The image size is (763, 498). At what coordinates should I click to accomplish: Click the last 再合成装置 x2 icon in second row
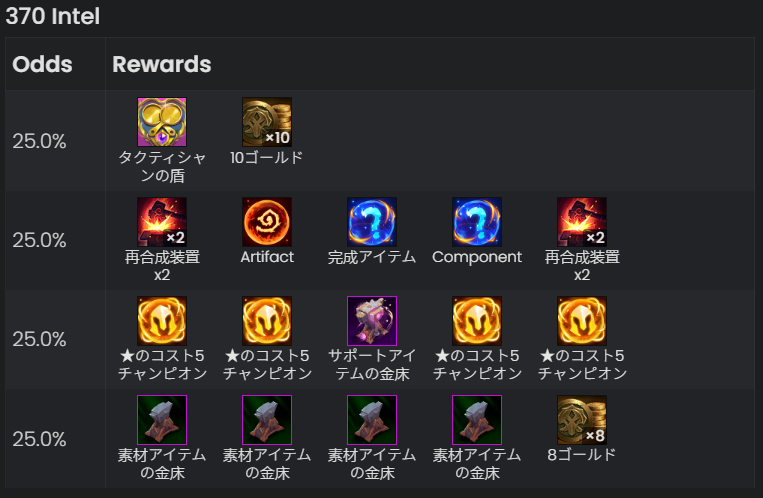(582, 221)
